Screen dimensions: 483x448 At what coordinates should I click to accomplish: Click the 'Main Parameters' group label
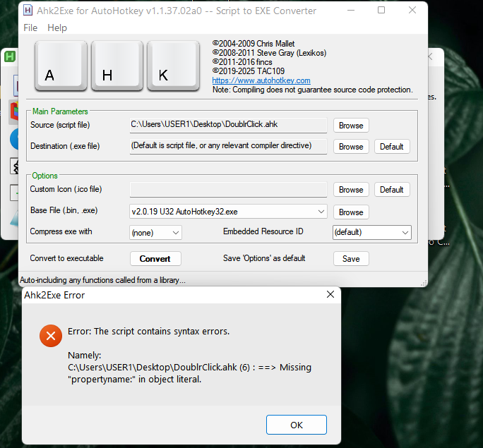[x=60, y=111]
